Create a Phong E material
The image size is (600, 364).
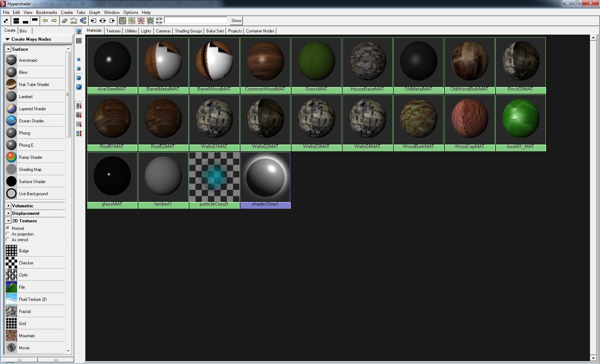coord(35,145)
